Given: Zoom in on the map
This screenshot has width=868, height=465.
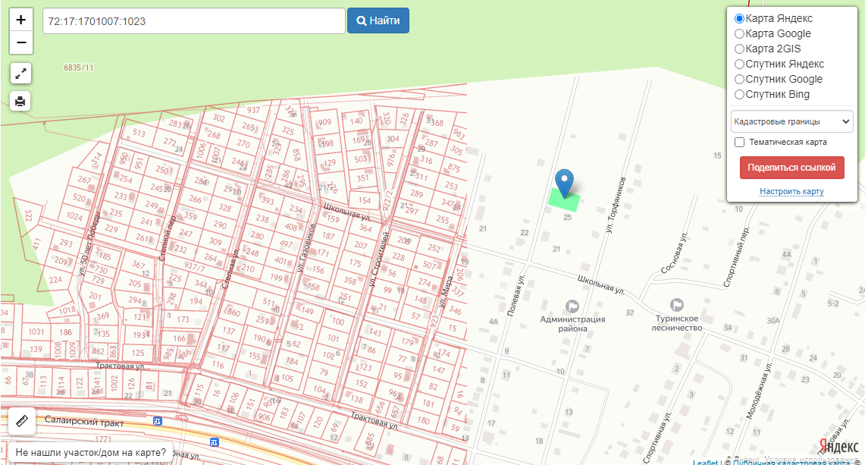Looking at the screenshot, I should (21, 20).
